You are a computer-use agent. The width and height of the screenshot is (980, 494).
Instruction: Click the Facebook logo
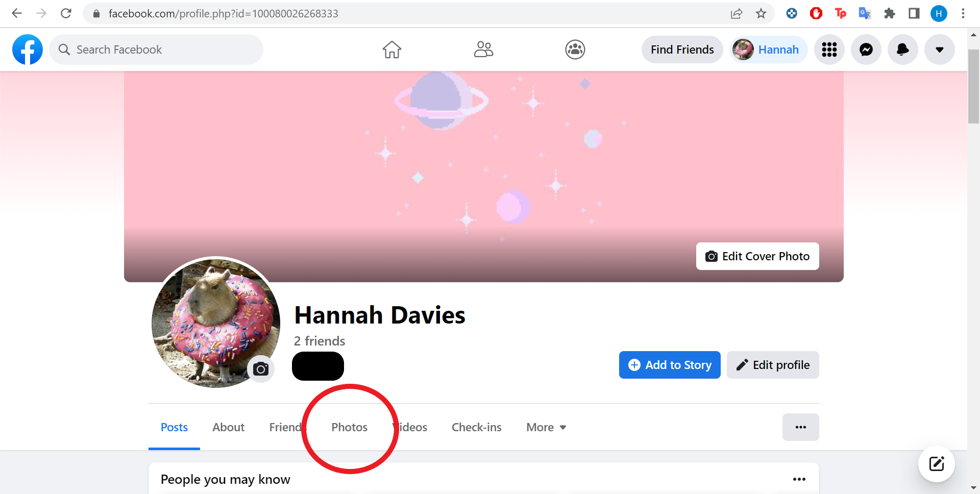point(28,50)
